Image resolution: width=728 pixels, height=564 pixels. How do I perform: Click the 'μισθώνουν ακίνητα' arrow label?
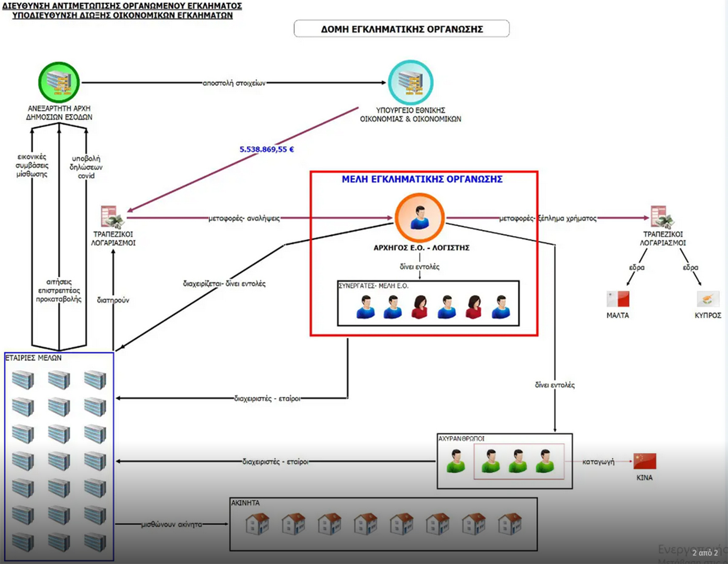(171, 524)
